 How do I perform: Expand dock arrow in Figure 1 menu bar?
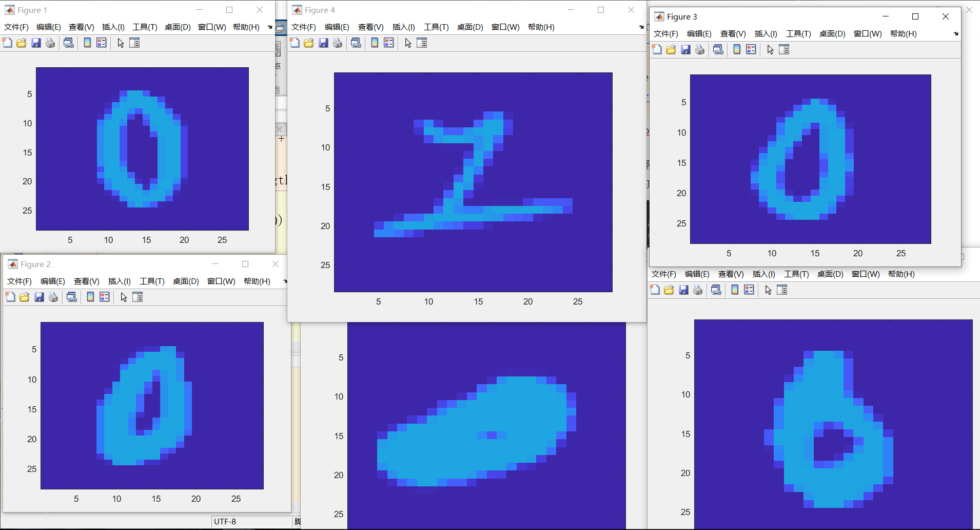(270, 27)
